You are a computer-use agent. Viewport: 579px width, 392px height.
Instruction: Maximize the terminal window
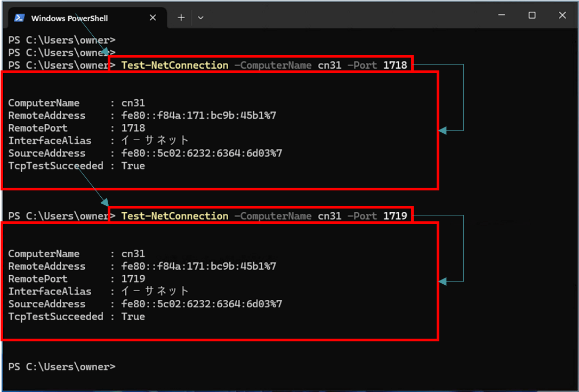532,15
